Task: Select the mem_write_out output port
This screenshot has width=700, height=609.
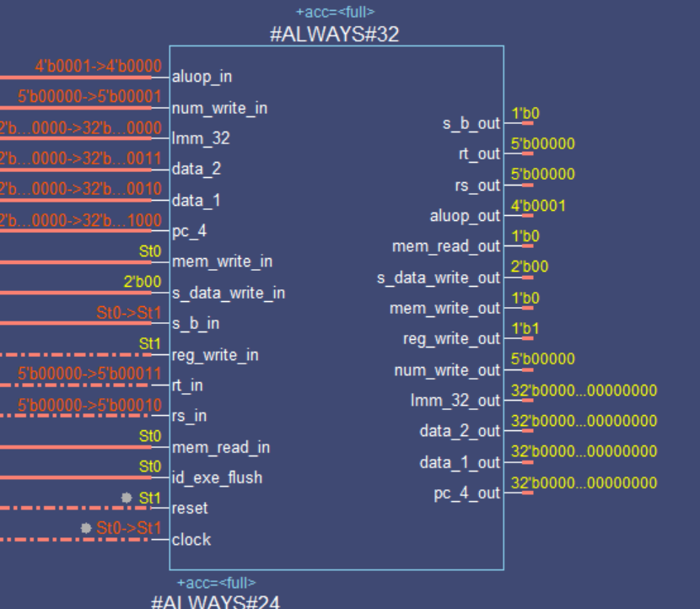Action: 444,309
